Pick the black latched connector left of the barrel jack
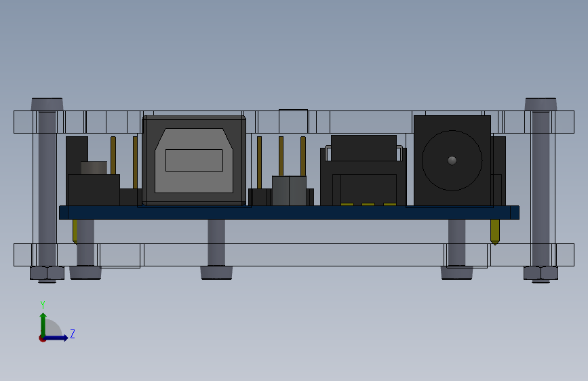Image resolution: width=588 pixels, height=381 pixels. pos(364,170)
